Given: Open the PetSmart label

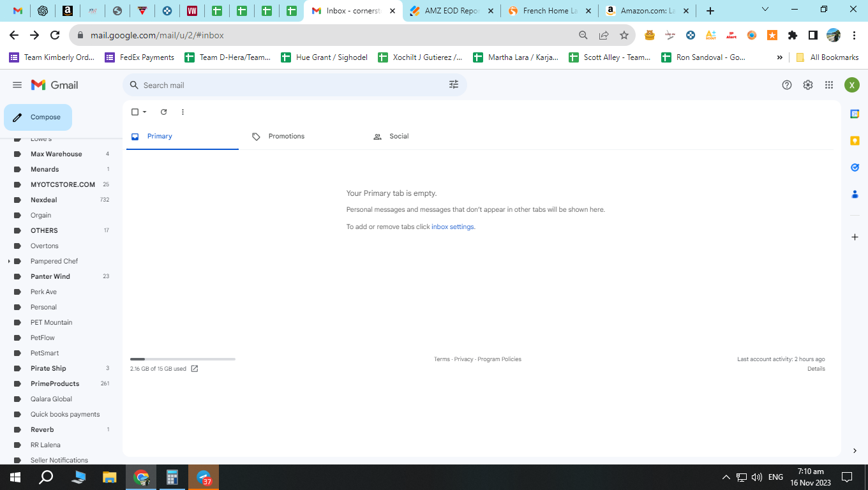Looking at the screenshot, I should 45,353.
